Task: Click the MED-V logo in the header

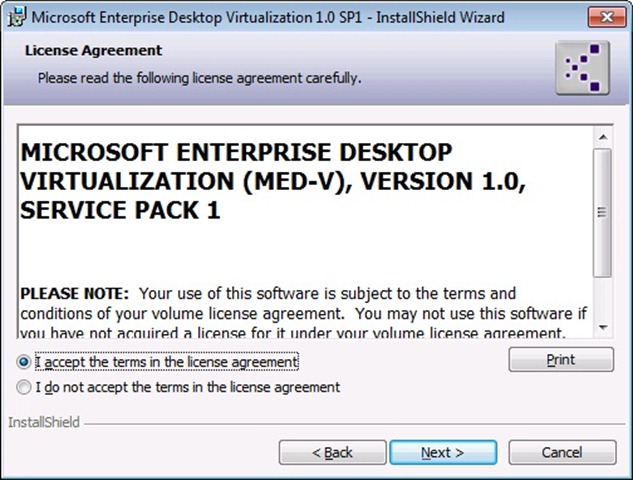Action: (582, 66)
